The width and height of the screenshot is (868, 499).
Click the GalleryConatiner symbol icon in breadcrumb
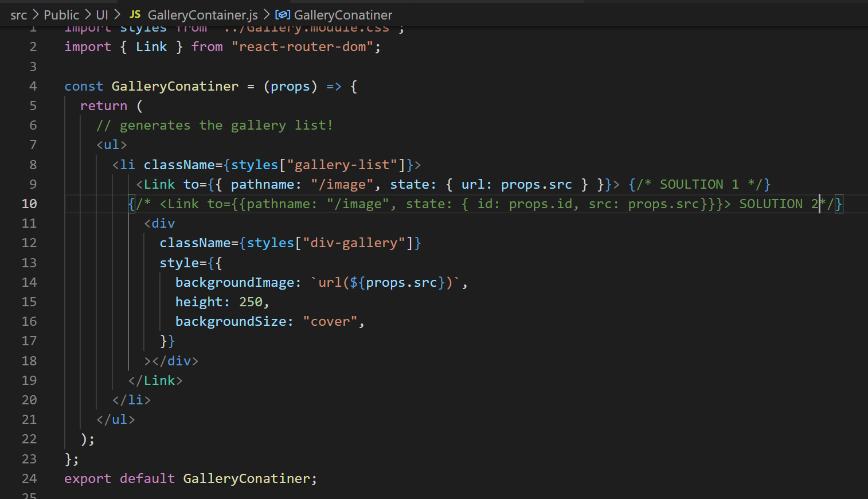coord(282,15)
